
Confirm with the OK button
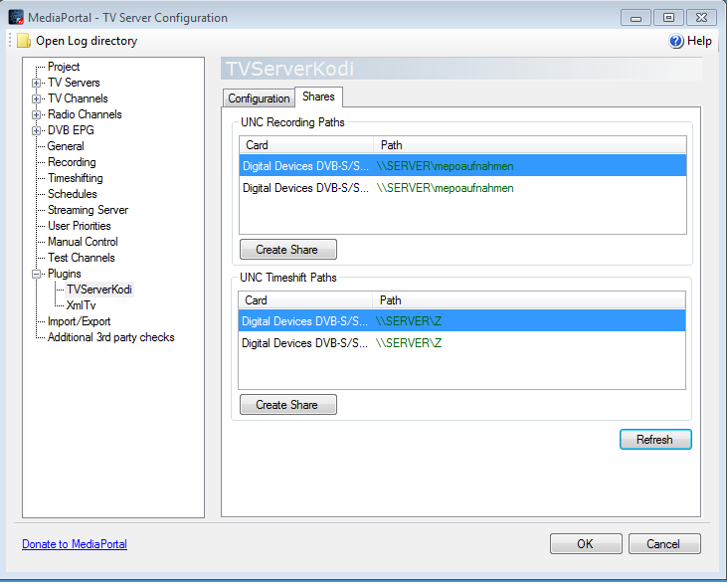(586, 544)
